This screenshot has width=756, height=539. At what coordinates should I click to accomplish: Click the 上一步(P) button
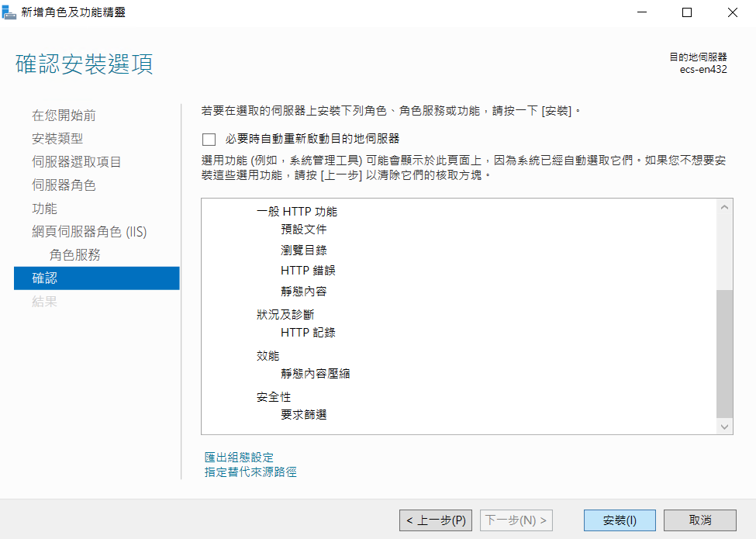tap(436, 520)
